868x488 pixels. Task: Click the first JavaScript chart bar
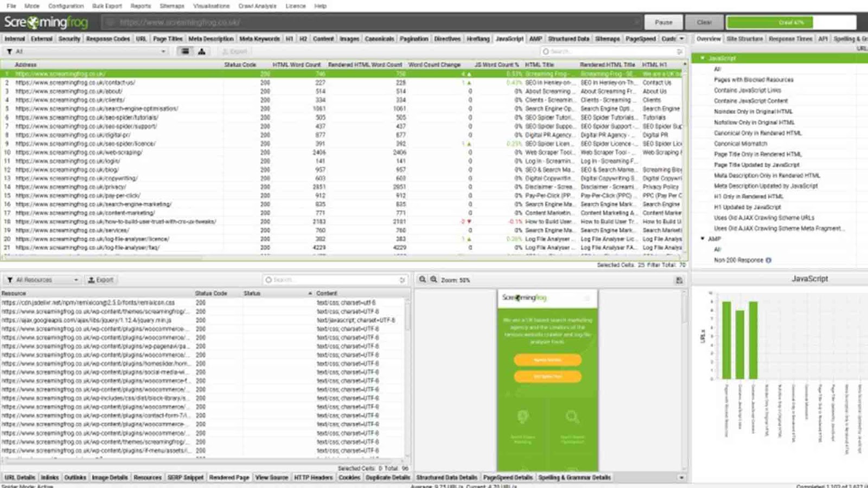pos(726,340)
